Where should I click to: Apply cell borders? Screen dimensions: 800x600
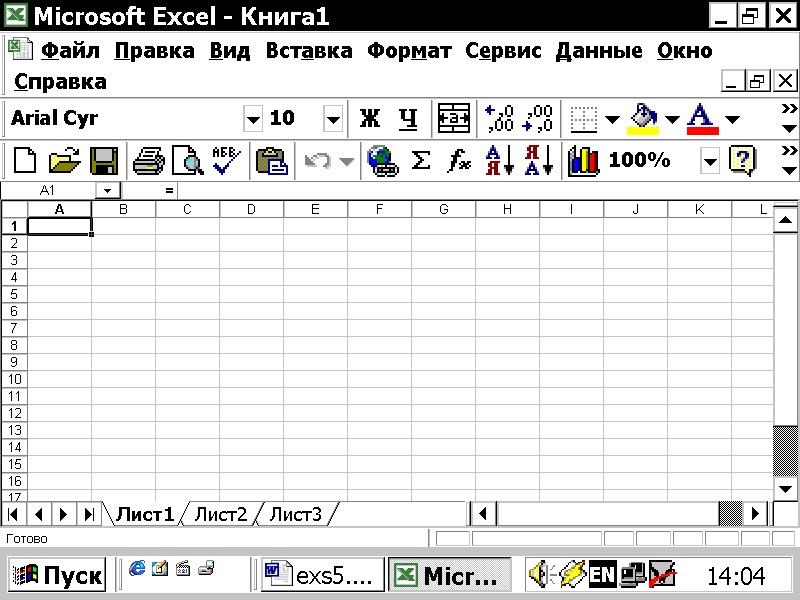coord(584,119)
